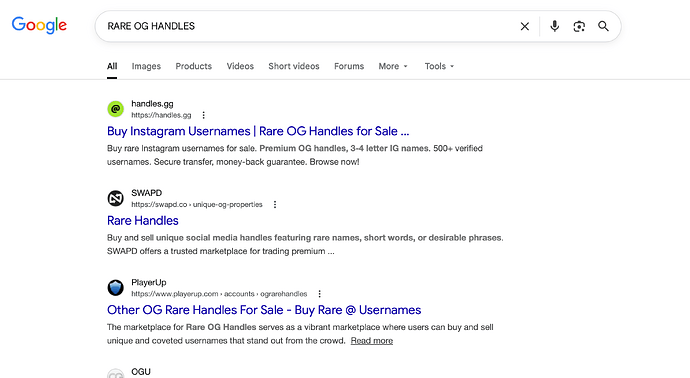Open the Videos tab
The height and width of the screenshot is (378, 690).
(x=240, y=66)
